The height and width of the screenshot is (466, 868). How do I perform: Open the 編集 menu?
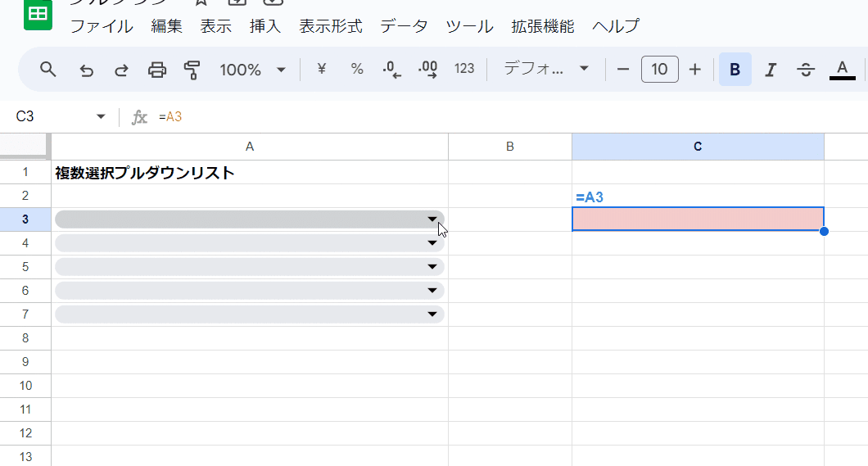pos(166,26)
